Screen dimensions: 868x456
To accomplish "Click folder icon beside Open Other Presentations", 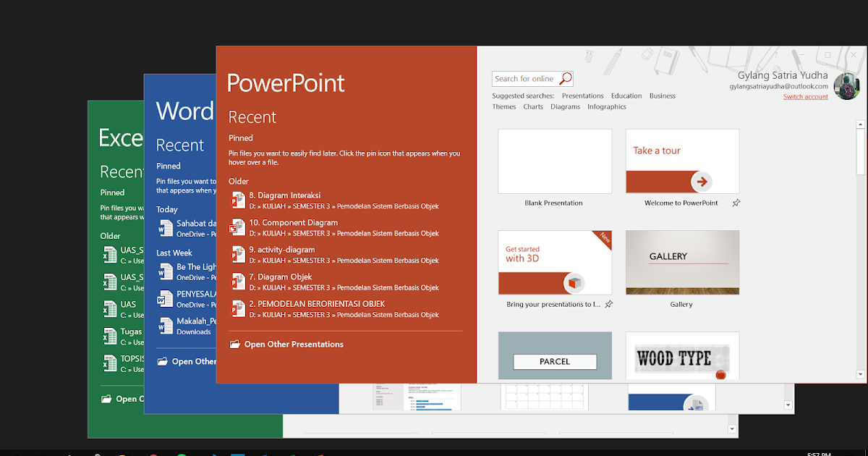I will pos(234,345).
